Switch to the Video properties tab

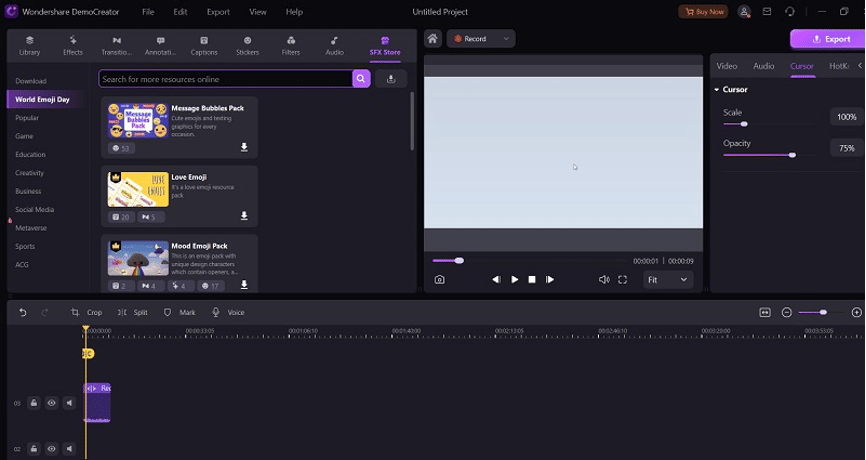(x=727, y=66)
